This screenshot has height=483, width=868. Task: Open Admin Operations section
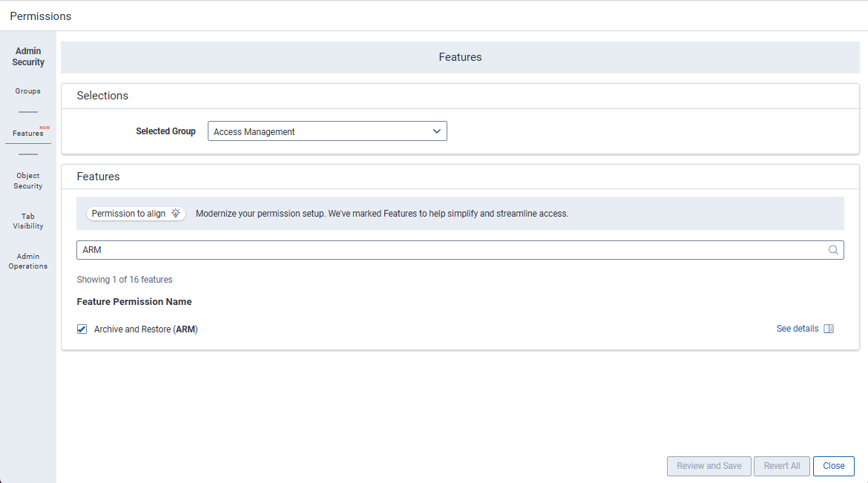[28, 261]
